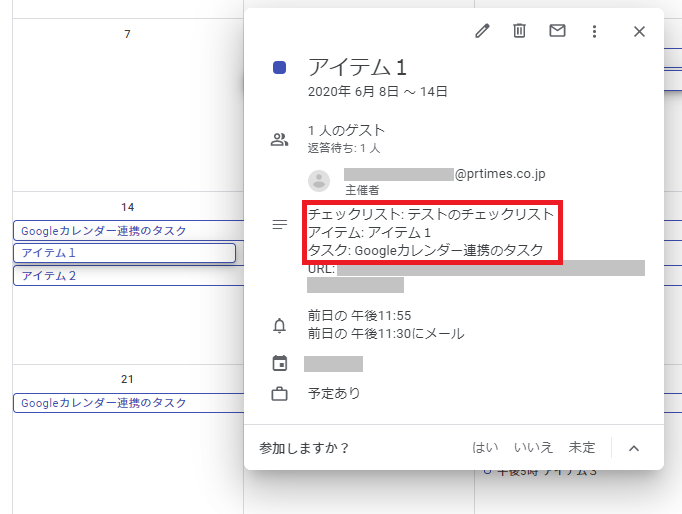Answer はい to attend the event
The width and height of the screenshot is (682, 514).
(485, 448)
